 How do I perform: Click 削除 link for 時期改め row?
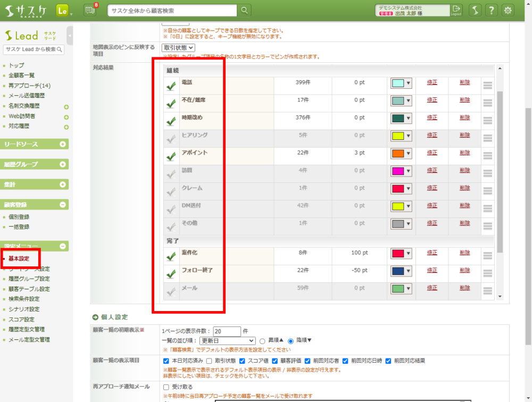point(464,117)
